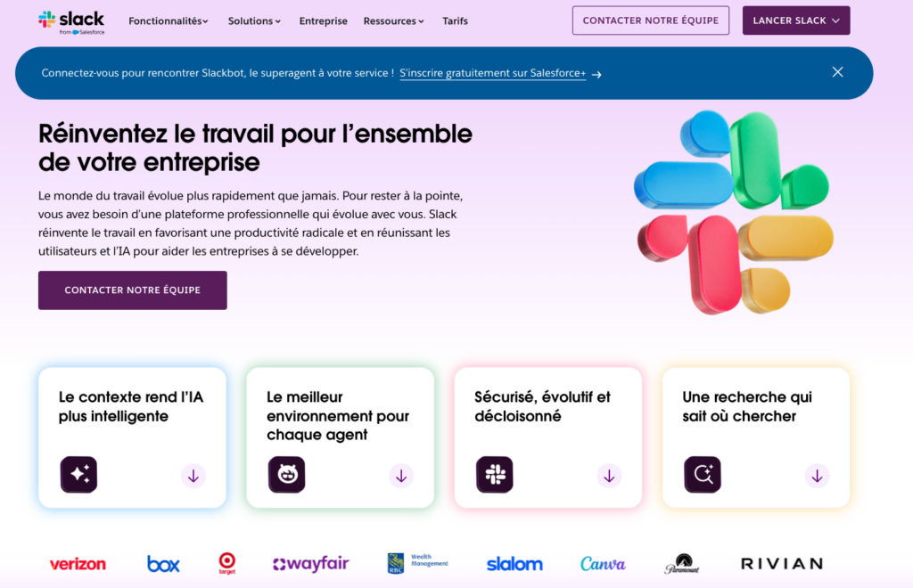This screenshot has height=588, width=913.
Task: Open the Ressources dropdown menu
Action: [393, 20]
